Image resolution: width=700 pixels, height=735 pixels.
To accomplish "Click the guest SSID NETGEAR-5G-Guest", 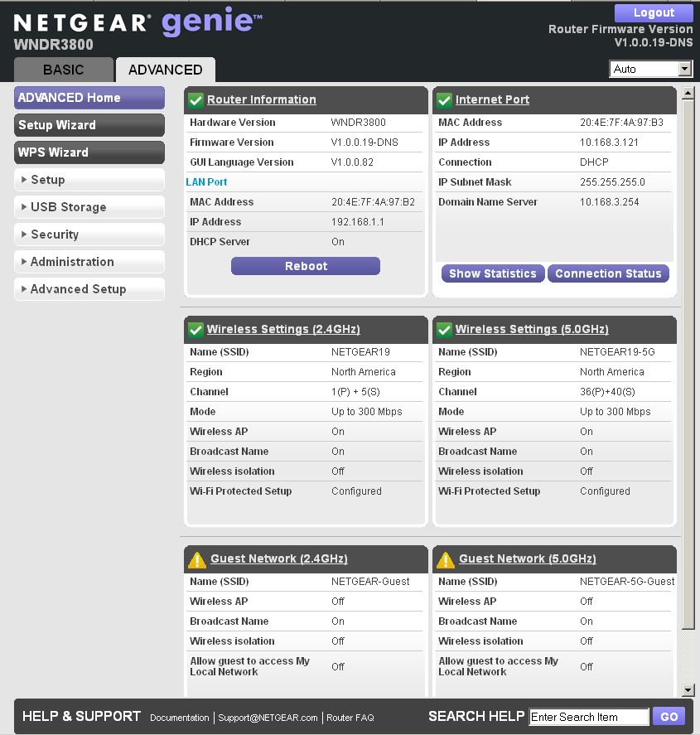I will [627, 582].
